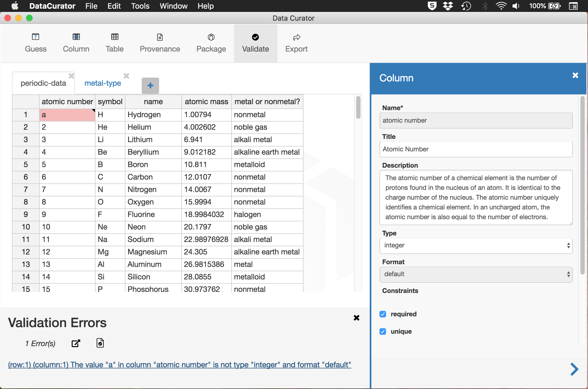The width and height of the screenshot is (588, 389).
Task: Uncheck the unique constraint checkbox
Action: pyautogui.click(x=383, y=331)
